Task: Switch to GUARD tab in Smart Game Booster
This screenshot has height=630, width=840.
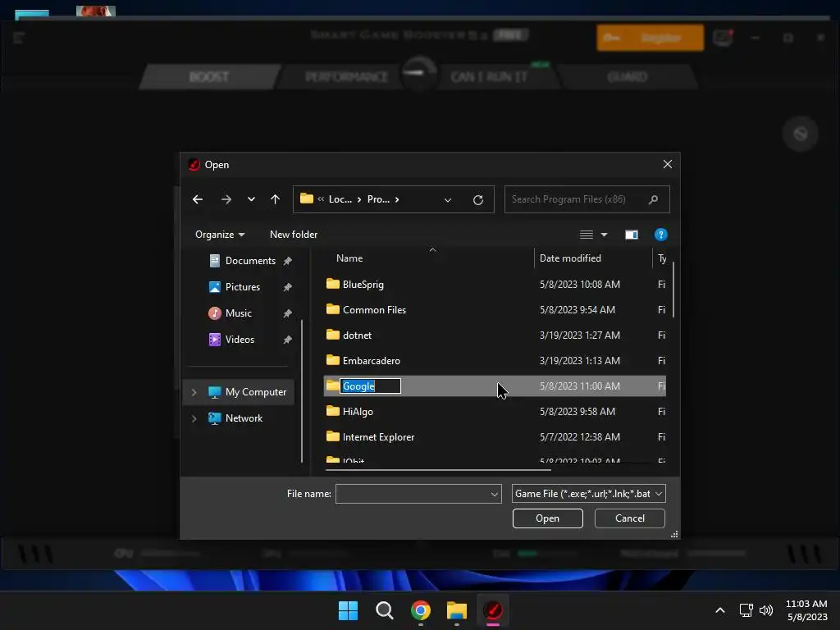Action: 628,76
